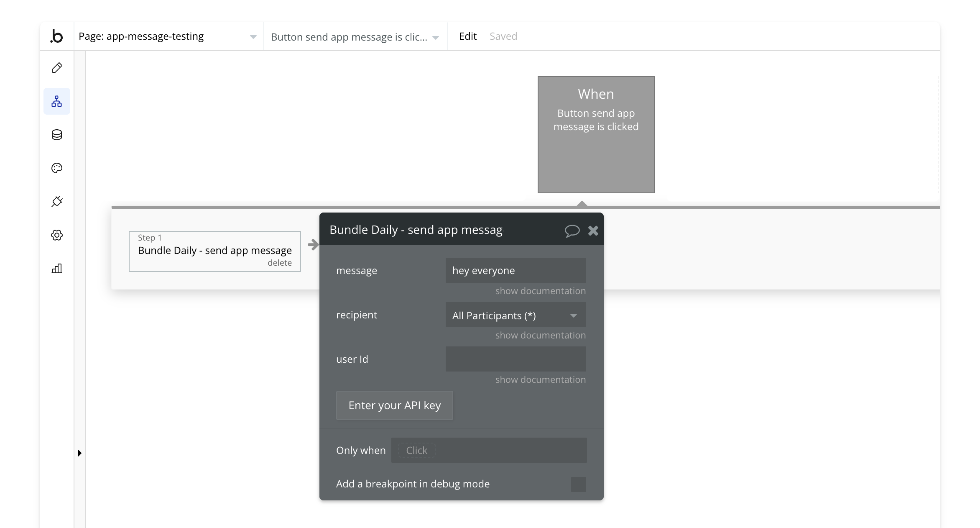Open the Edit menu
The width and height of the screenshot is (980, 528).
468,36
